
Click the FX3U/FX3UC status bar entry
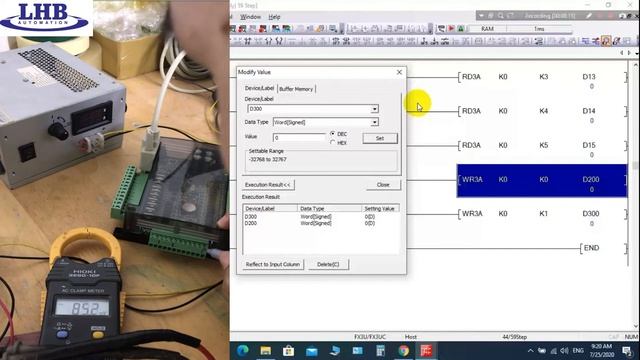tap(369, 337)
